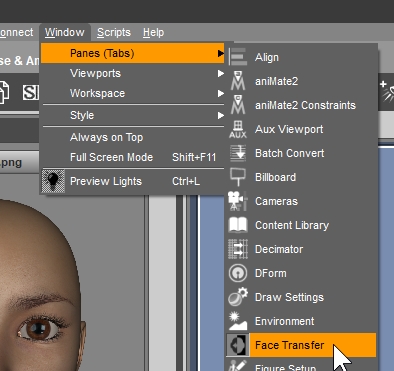Click the DForm circular icon
The image size is (394, 371).
point(238,273)
